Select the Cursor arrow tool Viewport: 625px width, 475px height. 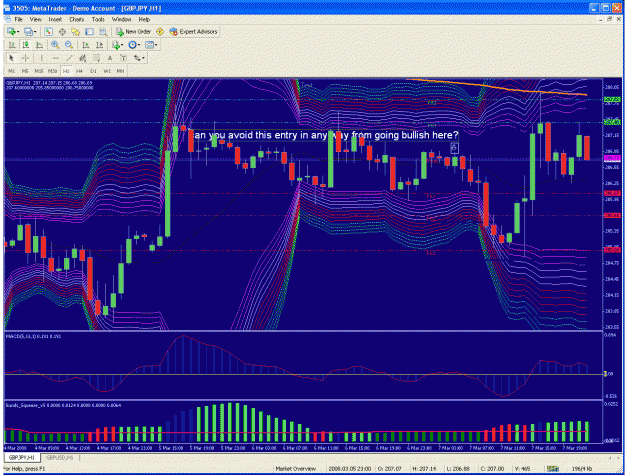pos(11,58)
